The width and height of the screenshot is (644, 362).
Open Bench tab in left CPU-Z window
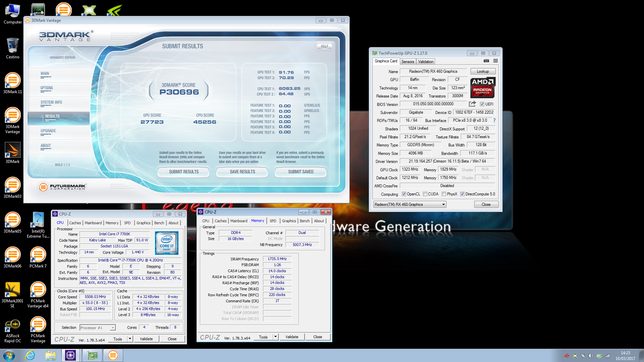click(x=159, y=223)
